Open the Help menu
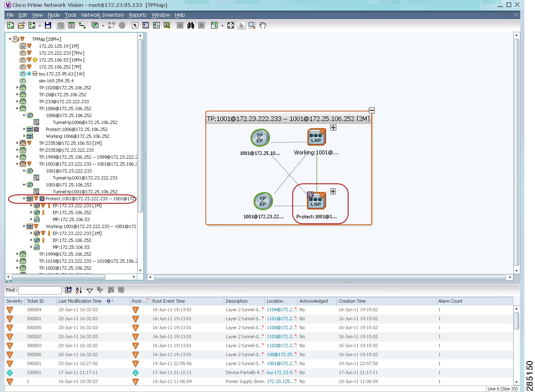 (x=180, y=15)
